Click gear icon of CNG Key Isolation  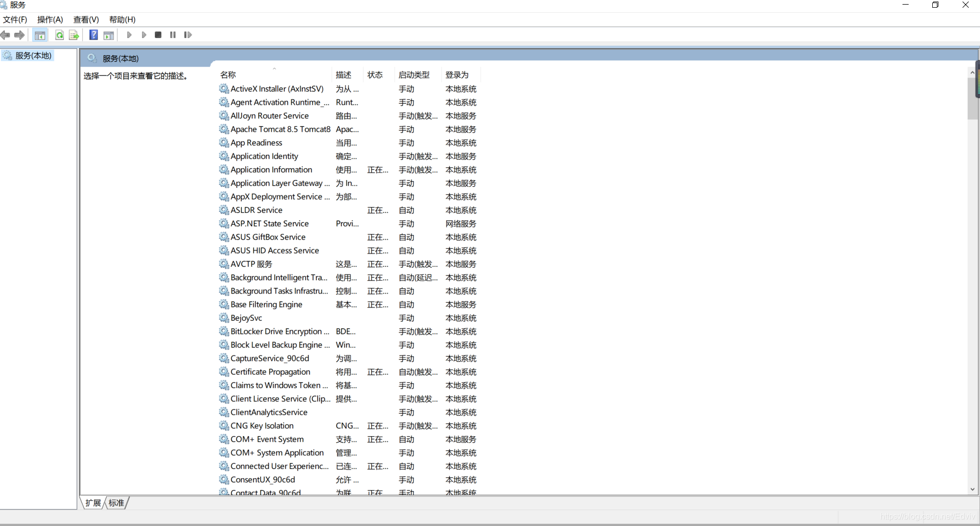click(224, 425)
